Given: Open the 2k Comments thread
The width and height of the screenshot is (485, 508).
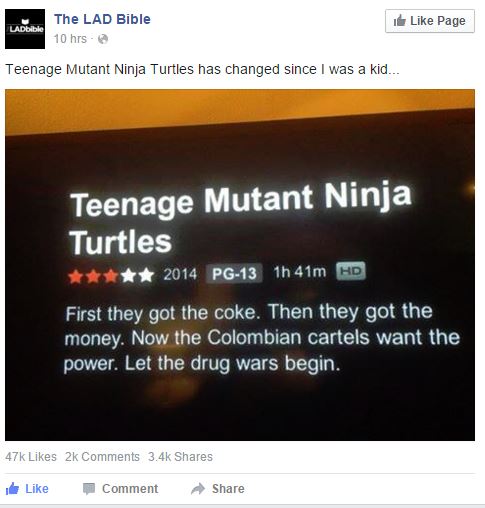Looking at the screenshot, I should click(x=102, y=457).
